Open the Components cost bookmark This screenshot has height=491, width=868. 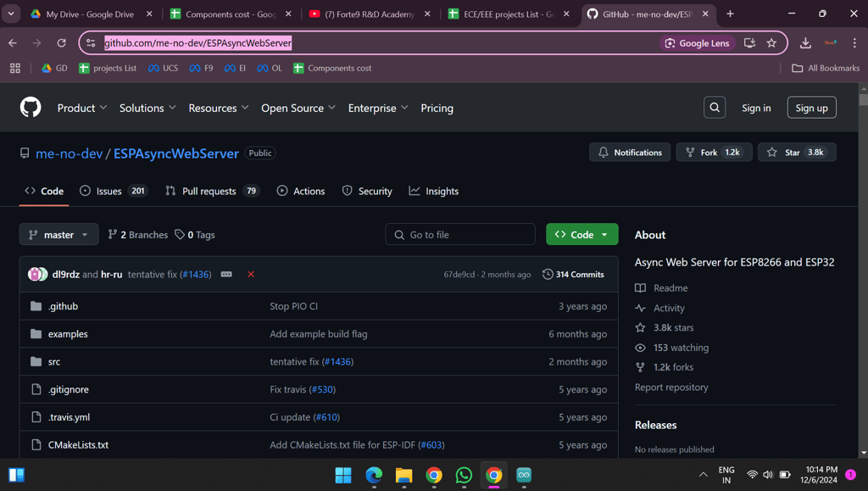click(x=332, y=68)
